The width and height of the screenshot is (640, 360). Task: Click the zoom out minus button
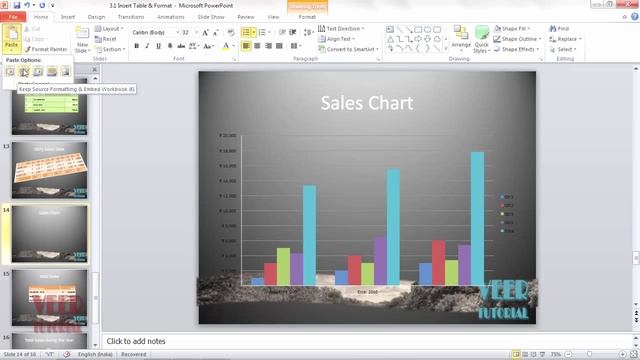pyautogui.click(x=568, y=354)
